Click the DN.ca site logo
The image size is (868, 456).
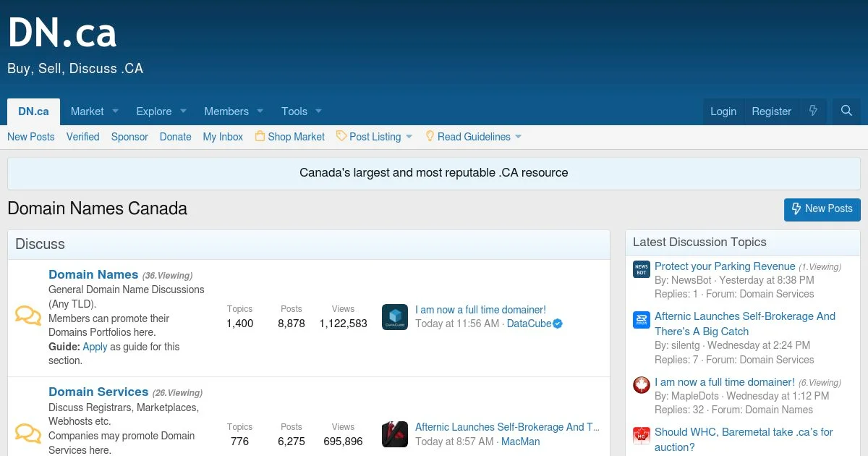pyautogui.click(x=62, y=33)
